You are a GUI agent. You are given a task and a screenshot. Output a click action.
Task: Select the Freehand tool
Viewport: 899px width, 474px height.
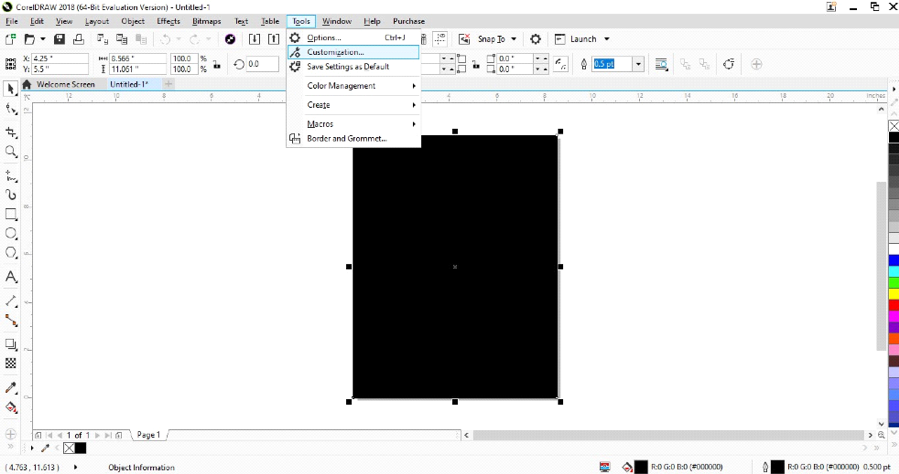pyautogui.click(x=10, y=176)
